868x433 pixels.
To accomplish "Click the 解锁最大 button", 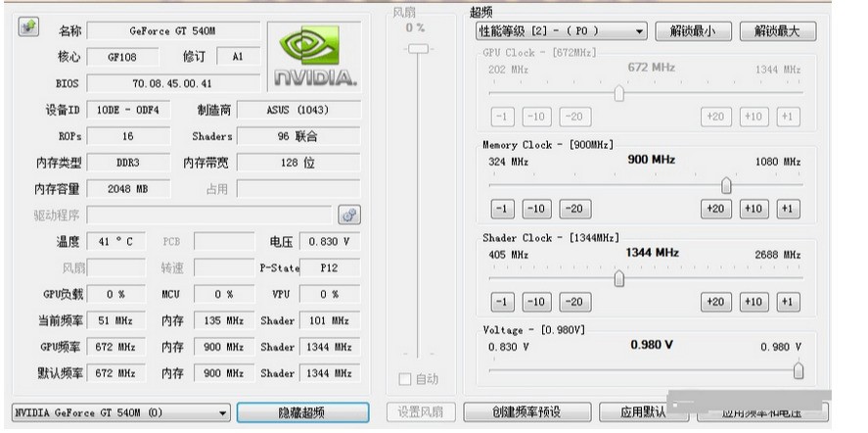I will click(778, 31).
